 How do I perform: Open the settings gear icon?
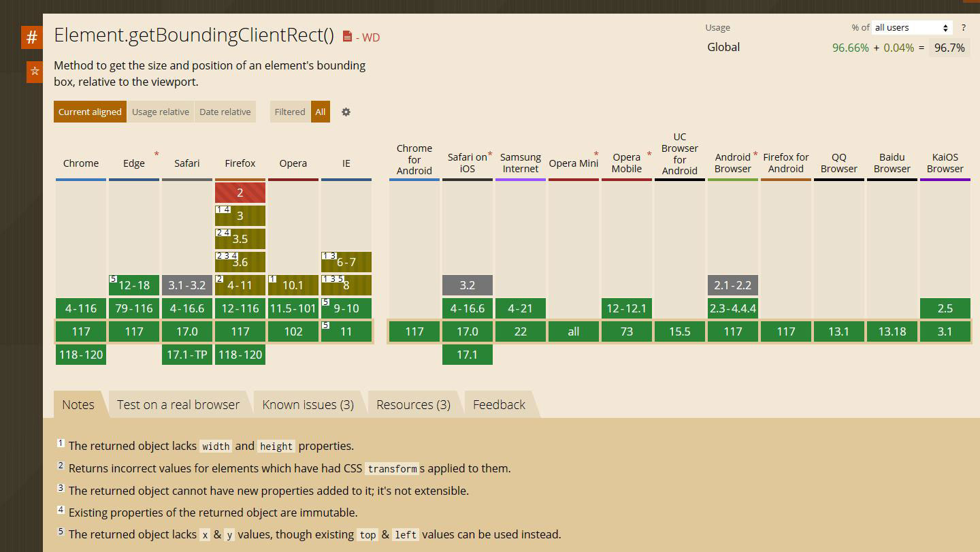point(346,112)
